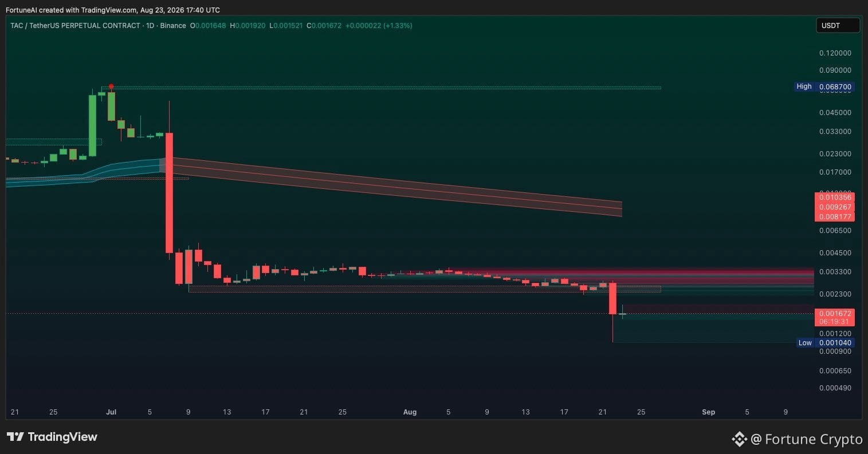Open the USDT currency selector
The image size is (868, 454).
coord(838,25)
